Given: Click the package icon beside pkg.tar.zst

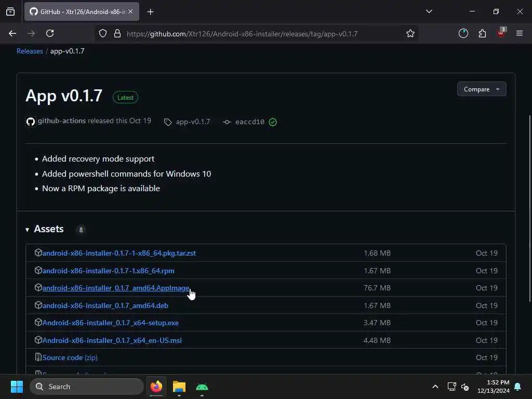Looking at the screenshot, I should [x=38, y=253].
